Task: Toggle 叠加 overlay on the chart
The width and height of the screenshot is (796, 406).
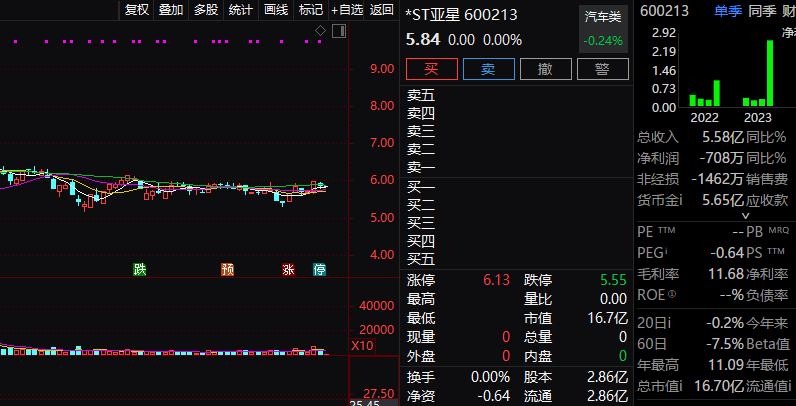Action: pos(171,10)
